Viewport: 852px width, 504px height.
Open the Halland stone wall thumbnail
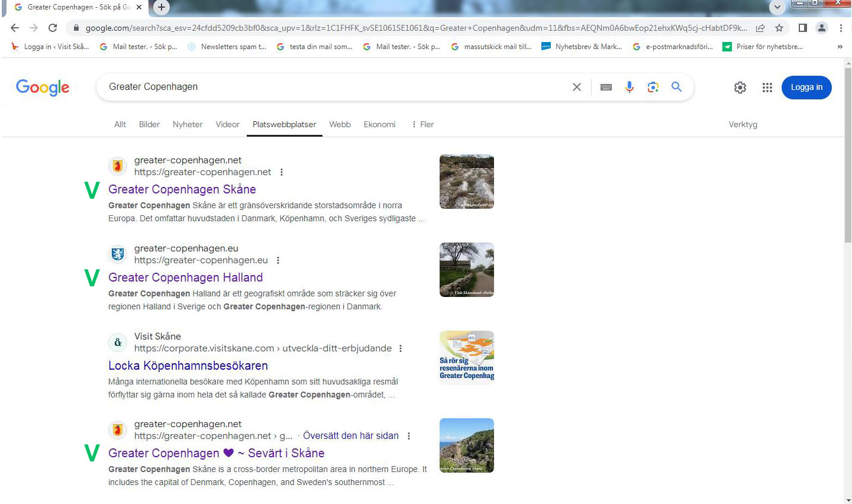point(467,270)
